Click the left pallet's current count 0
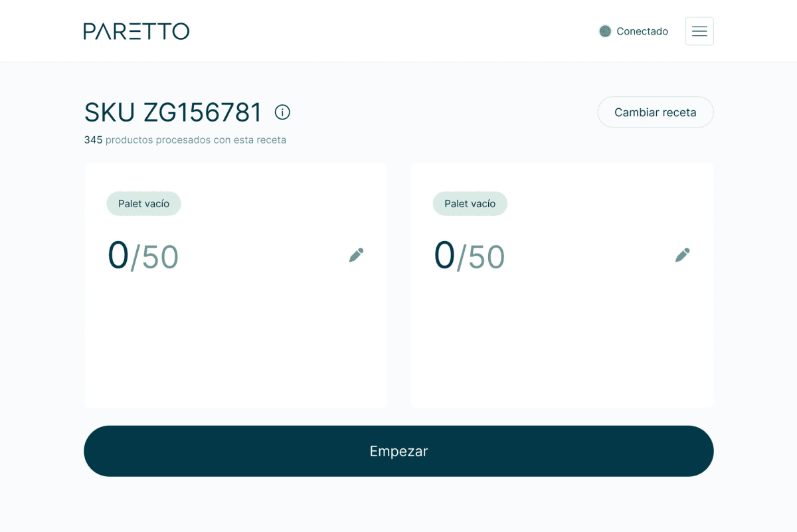 tap(118, 256)
